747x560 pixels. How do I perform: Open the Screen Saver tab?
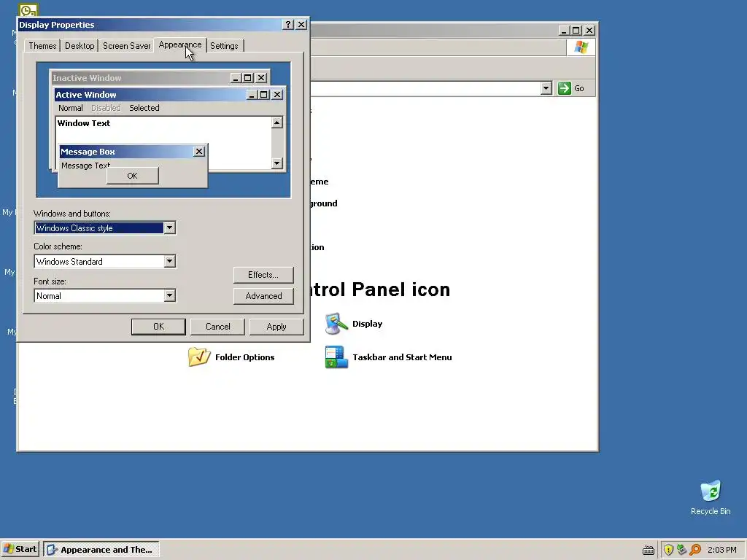tap(127, 46)
